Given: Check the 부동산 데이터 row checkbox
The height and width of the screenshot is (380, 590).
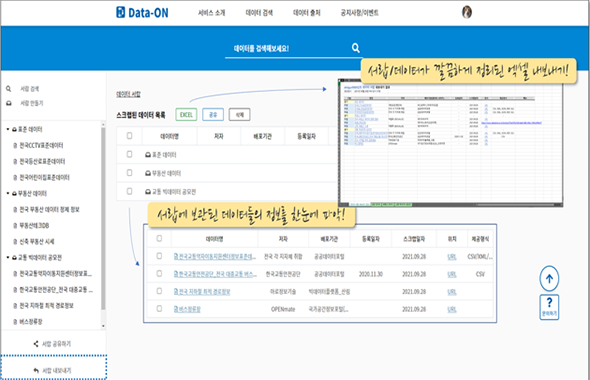Looking at the screenshot, I should coord(129,173).
